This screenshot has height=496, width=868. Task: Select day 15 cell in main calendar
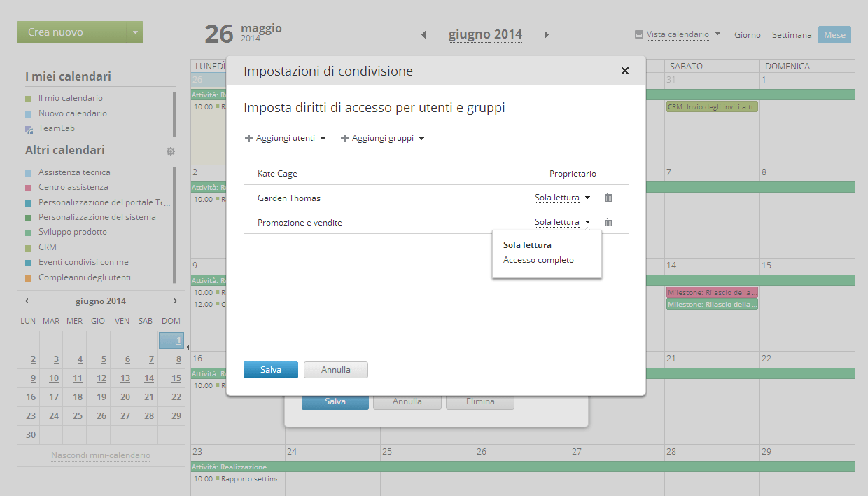(x=807, y=305)
